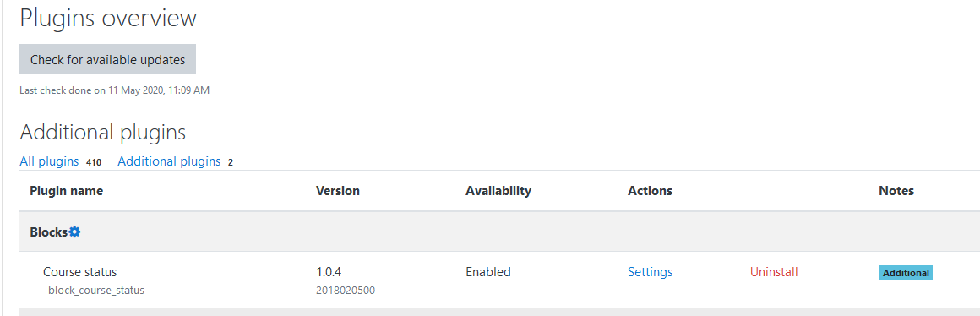Select the Availability column header
Image resolution: width=980 pixels, height=316 pixels.
(498, 190)
